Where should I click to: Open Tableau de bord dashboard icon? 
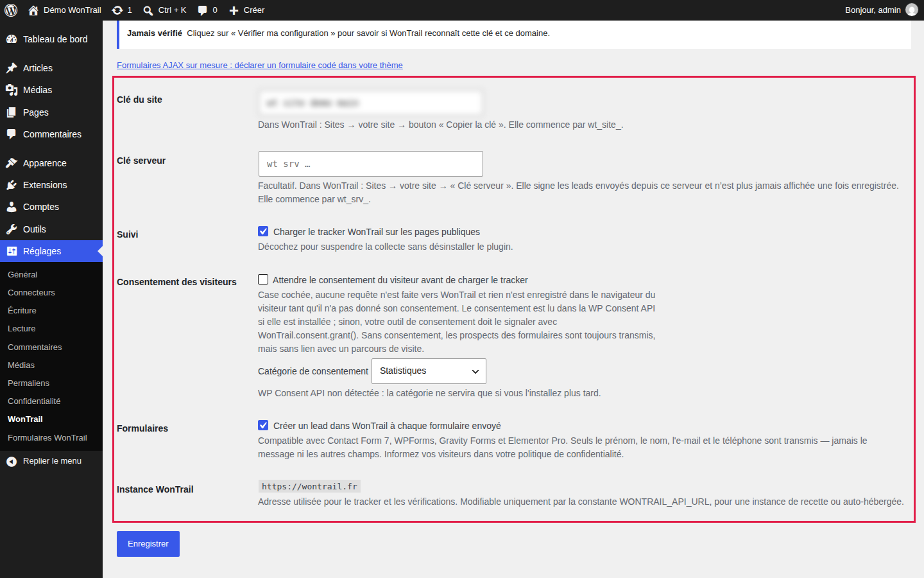12,39
